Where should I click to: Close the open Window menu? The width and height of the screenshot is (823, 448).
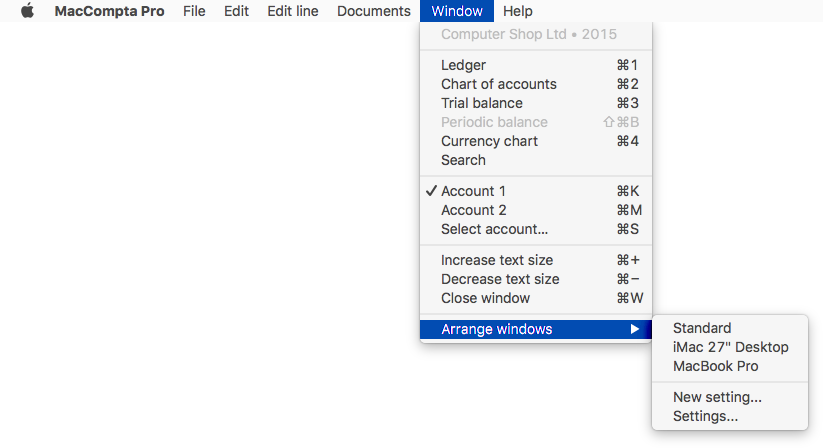tap(457, 11)
